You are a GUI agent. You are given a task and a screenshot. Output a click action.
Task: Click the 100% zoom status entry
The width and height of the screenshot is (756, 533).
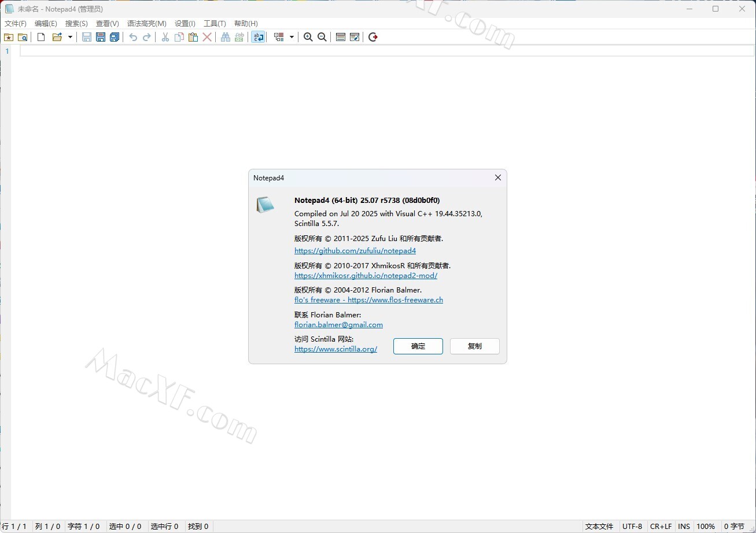point(706,527)
